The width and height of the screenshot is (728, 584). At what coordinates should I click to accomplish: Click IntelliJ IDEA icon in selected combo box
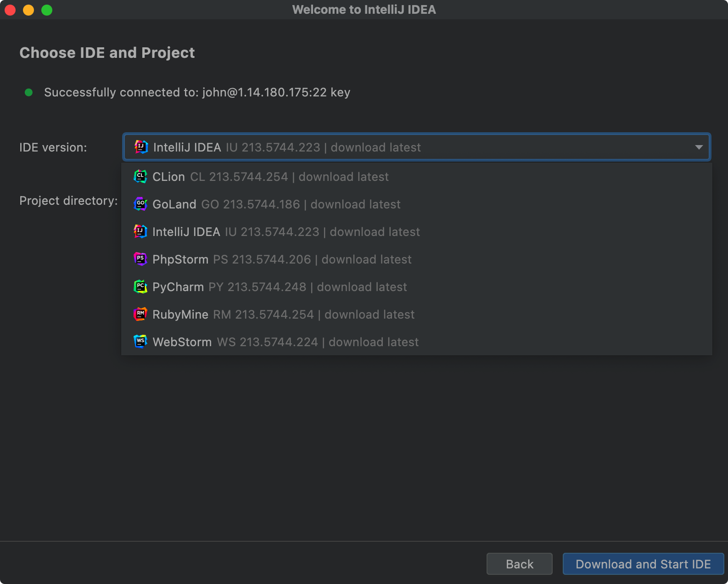click(141, 147)
